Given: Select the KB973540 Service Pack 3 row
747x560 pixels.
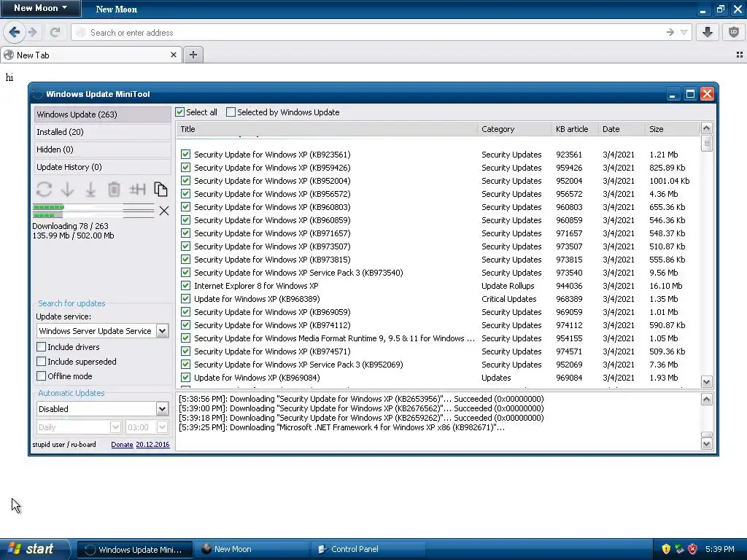Looking at the screenshot, I should tap(438, 273).
